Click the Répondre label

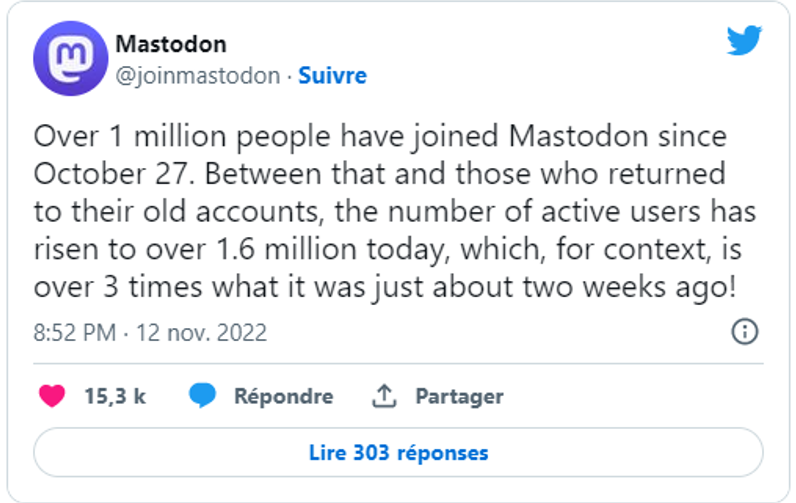(283, 396)
